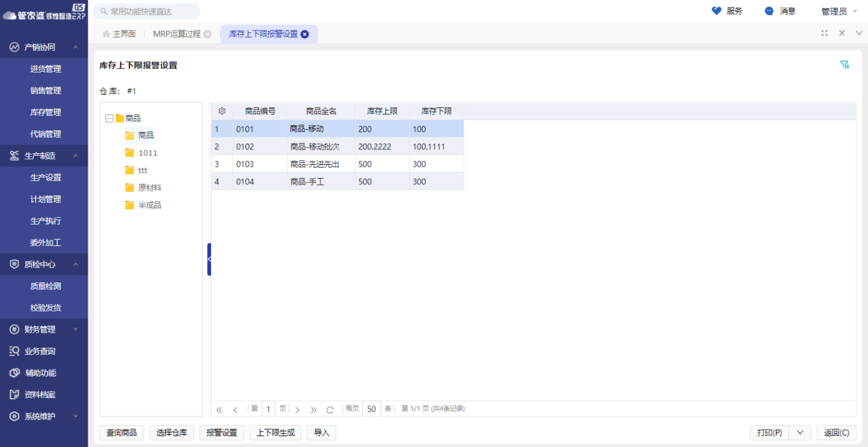Collapse the 商品 root tree node
Screen dimensions: 868x447
point(109,118)
